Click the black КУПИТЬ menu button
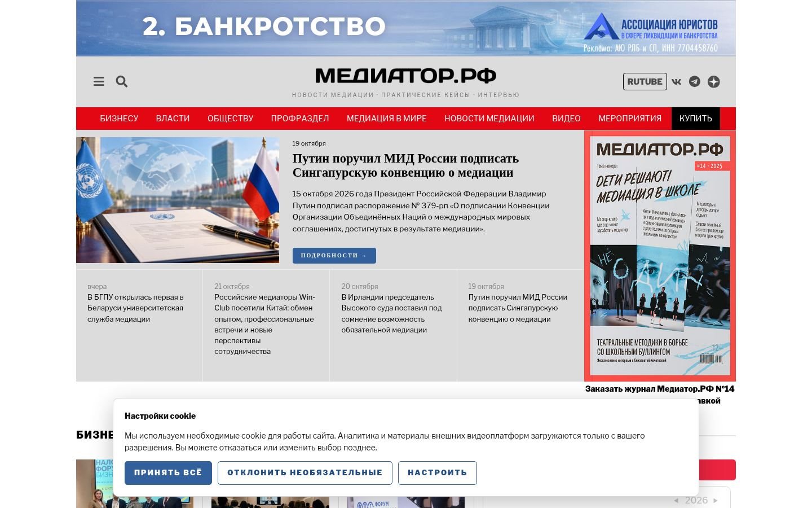The width and height of the screenshot is (812, 508). (x=695, y=119)
